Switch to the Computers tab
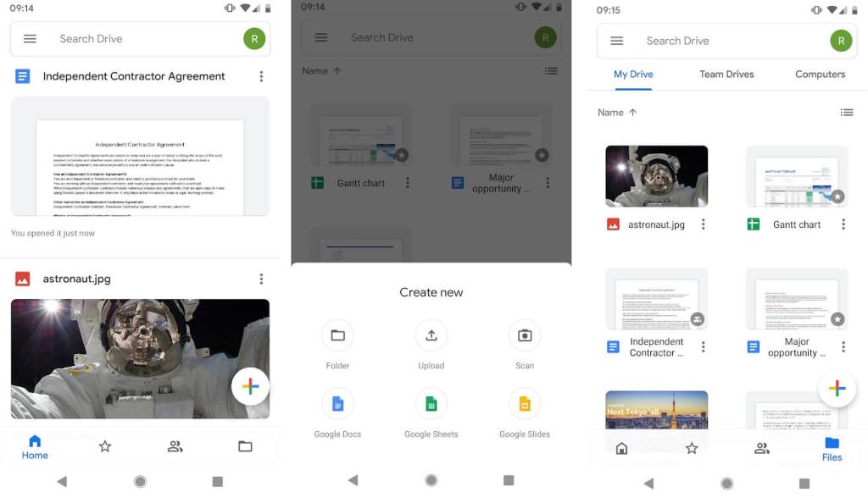 coord(820,75)
